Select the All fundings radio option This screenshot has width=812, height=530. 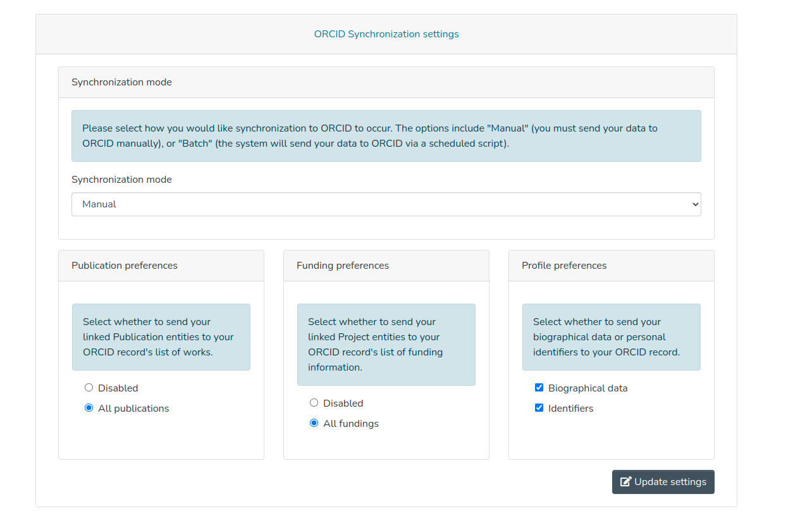coord(314,423)
